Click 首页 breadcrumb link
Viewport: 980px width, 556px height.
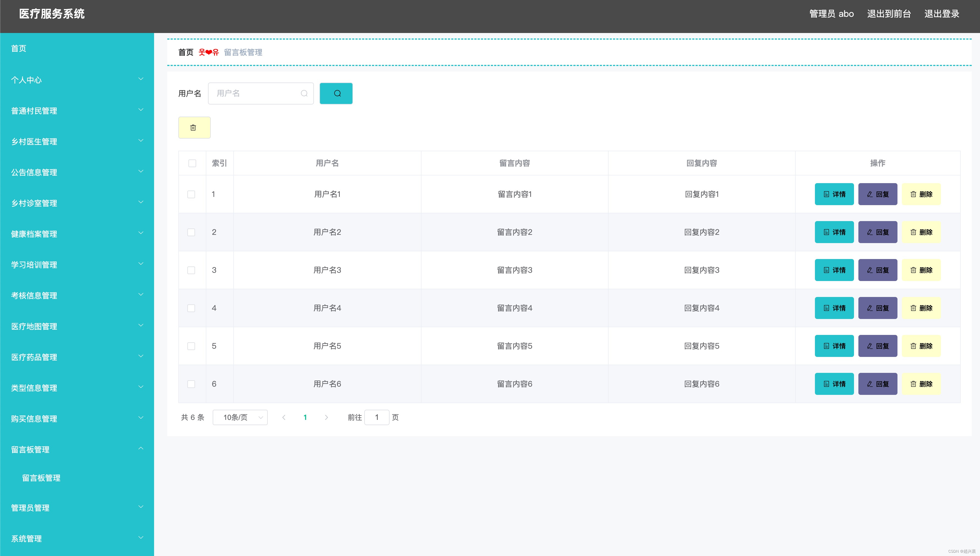186,52
